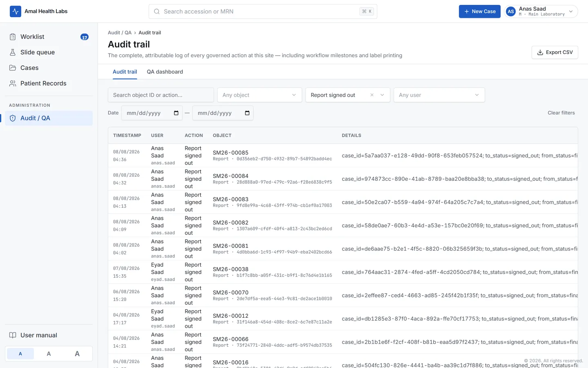Click object SM26-00081 in the table
This screenshot has height=368, width=588.
pos(231,246)
